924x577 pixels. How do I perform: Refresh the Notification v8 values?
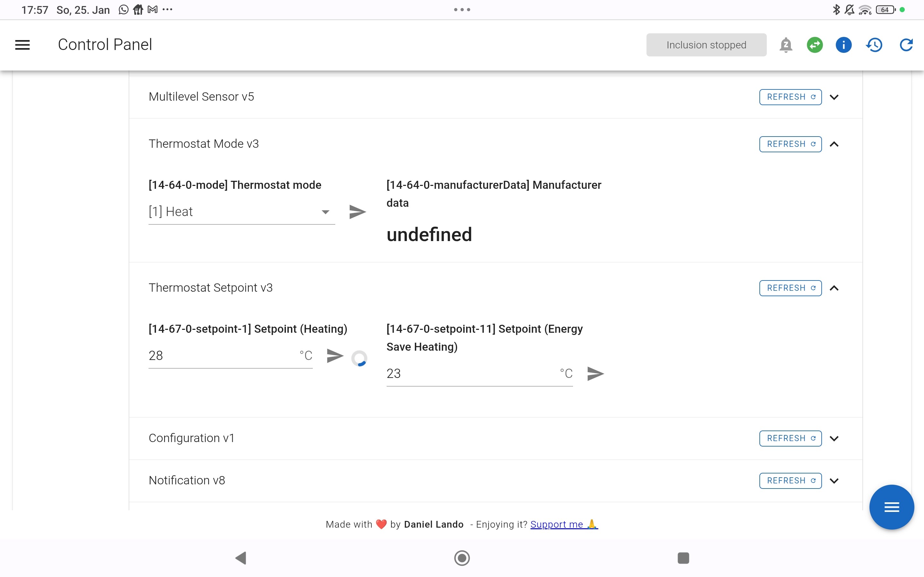click(790, 481)
